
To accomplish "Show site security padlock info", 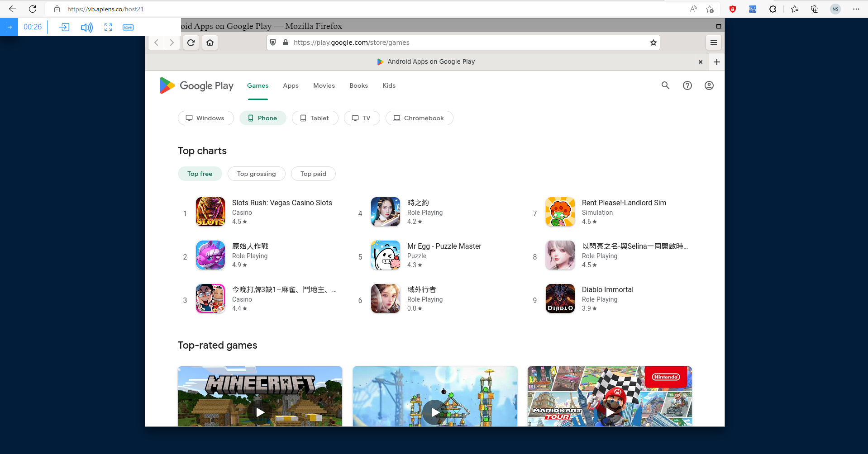I will pos(286,43).
